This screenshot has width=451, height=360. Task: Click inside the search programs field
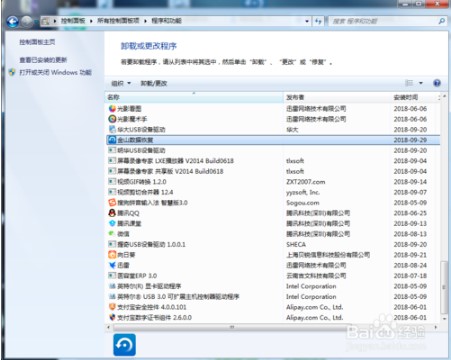click(x=383, y=21)
